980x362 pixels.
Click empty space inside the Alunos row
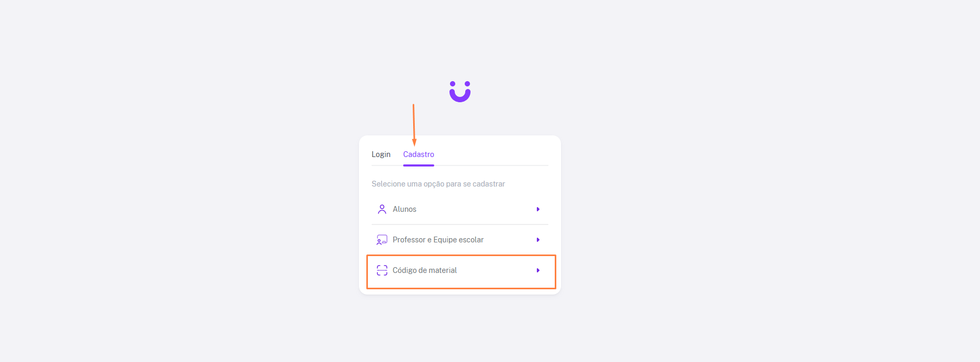[x=474, y=209]
